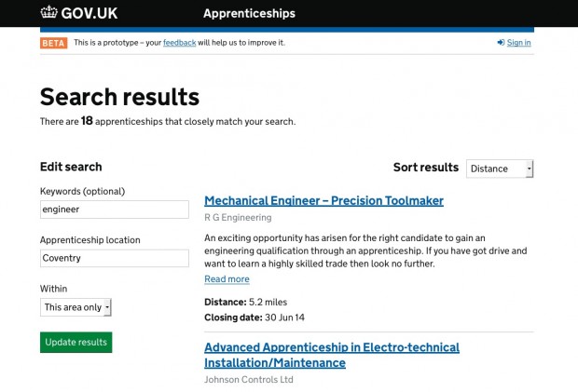Click the GOV.UK header text
This screenshot has width=578, height=392.
click(89, 13)
